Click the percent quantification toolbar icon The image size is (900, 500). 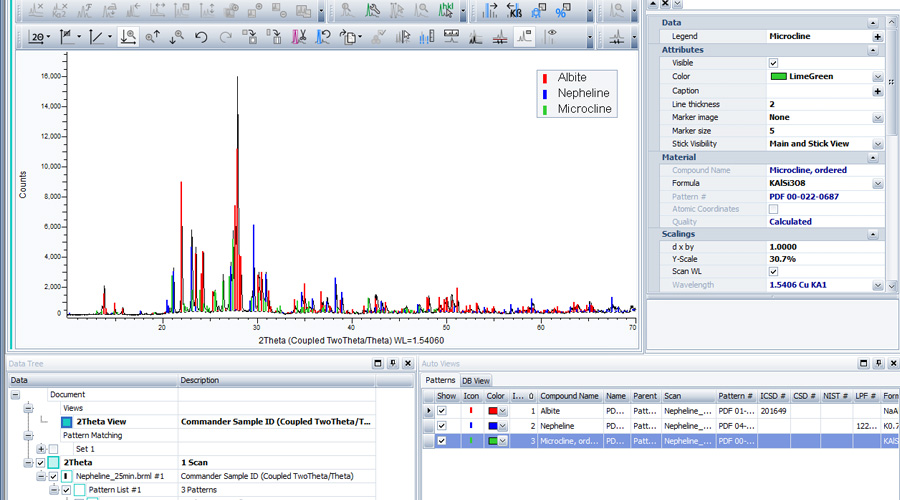coord(562,11)
